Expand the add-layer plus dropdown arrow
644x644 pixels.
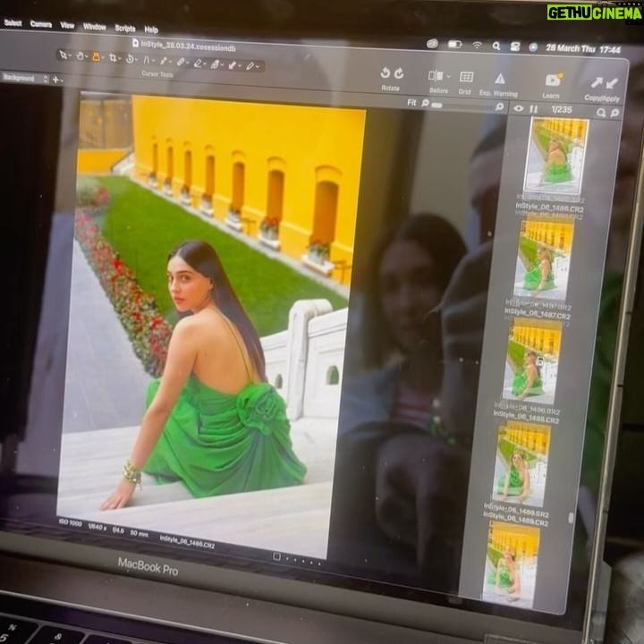tap(62, 80)
